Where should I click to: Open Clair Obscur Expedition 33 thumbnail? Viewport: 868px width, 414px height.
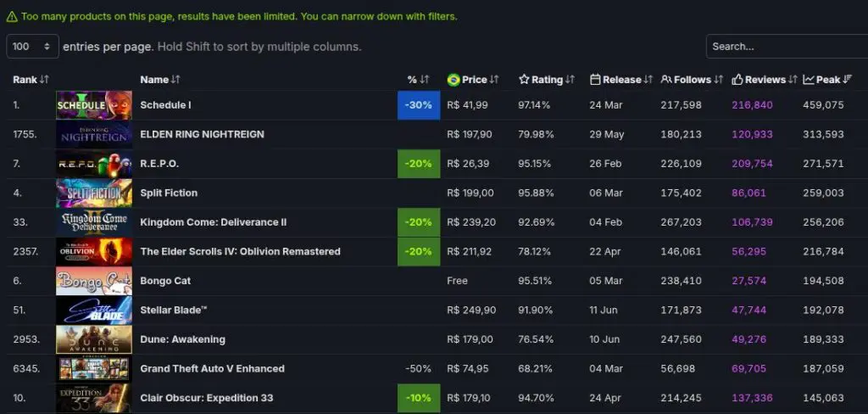pyautogui.click(x=94, y=398)
